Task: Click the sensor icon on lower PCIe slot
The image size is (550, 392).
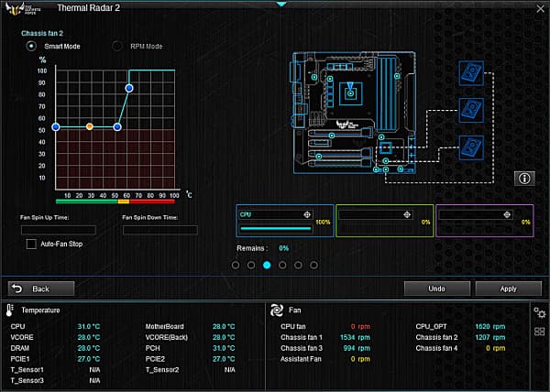Action: click(x=318, y=157)
